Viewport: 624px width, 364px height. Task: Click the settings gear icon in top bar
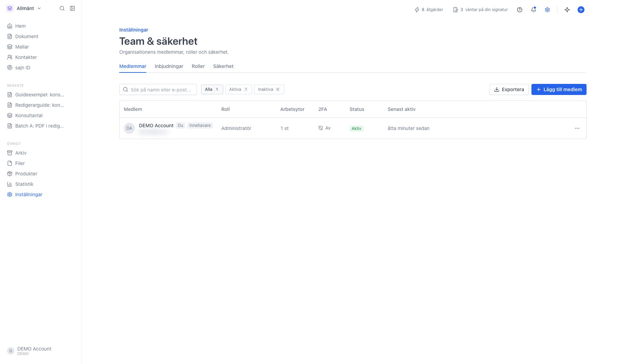coord(547,10)
